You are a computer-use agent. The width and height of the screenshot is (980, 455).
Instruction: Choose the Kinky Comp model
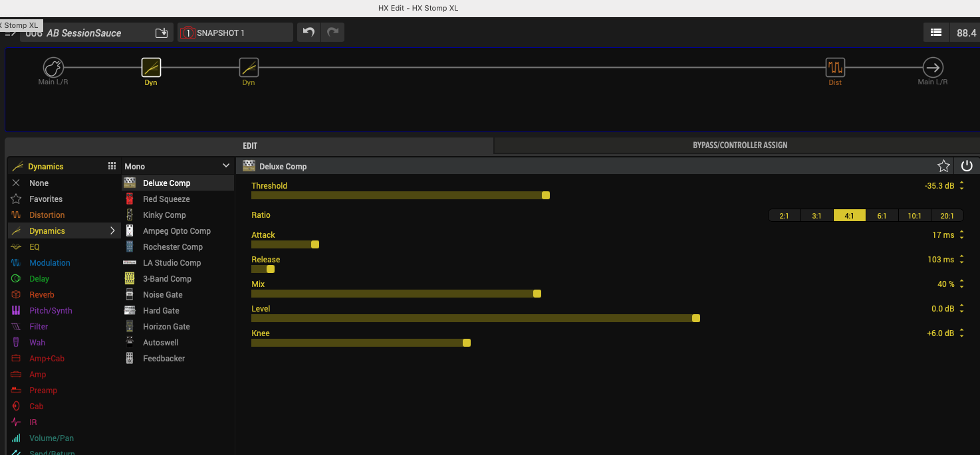(178, 215)
